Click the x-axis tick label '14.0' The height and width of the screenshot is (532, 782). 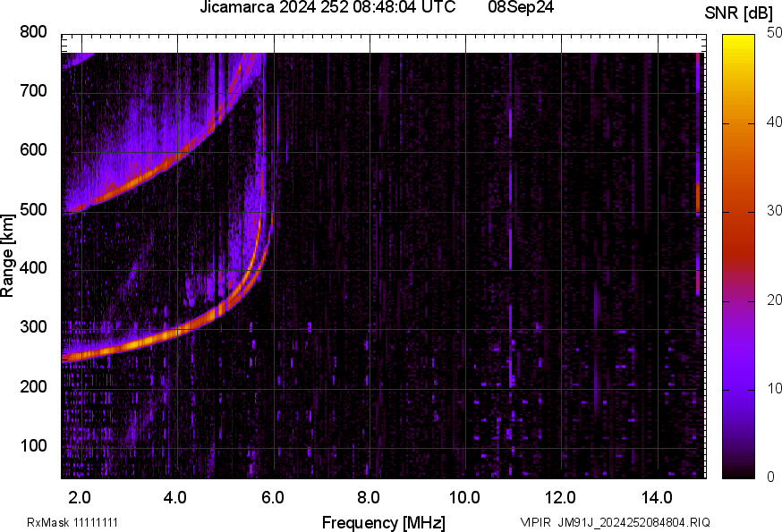[x=657, y=497]
